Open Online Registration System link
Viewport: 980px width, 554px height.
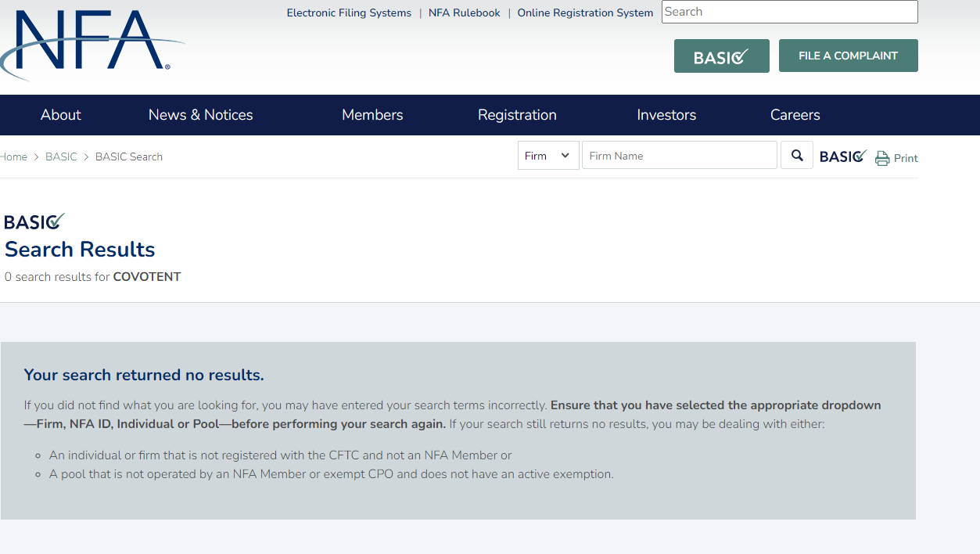click(585, 13)
